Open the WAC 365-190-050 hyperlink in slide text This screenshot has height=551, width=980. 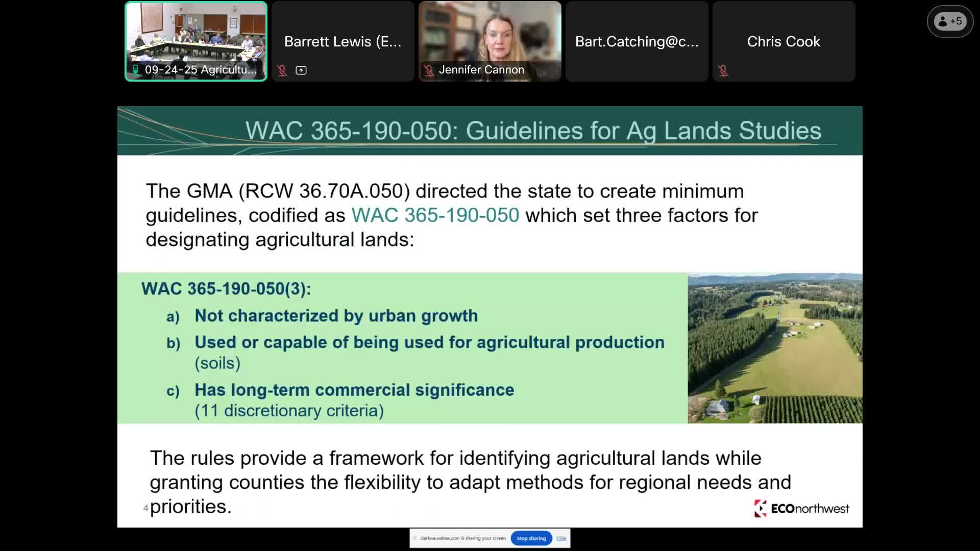435,215
